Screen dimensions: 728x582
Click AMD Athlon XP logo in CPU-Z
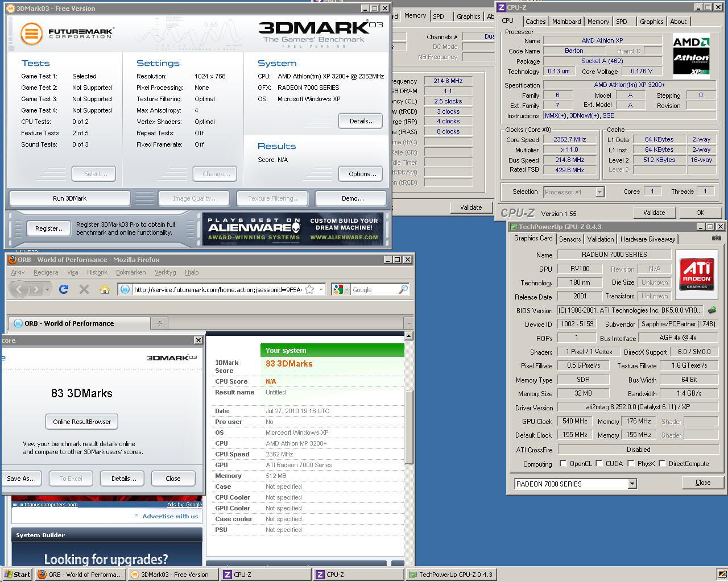click(691, 56)
